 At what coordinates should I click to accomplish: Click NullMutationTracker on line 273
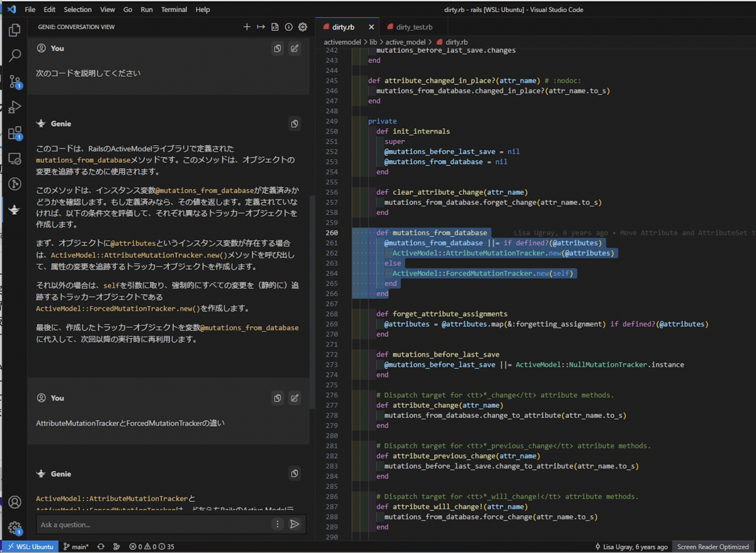coord(608,364)
